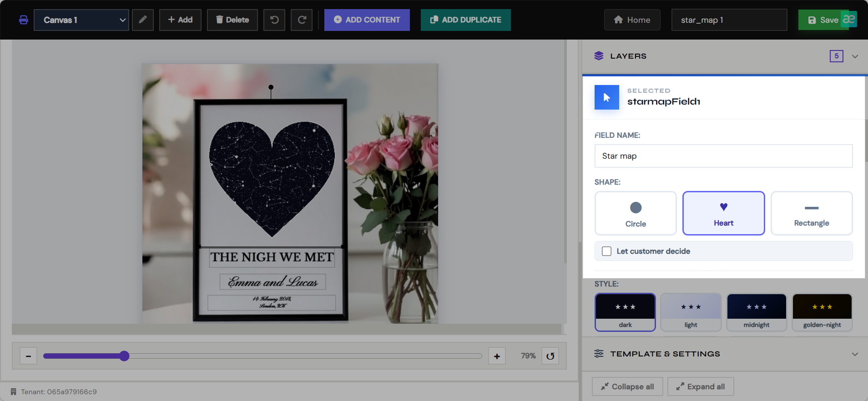The width and height of the screenshot is (868, 401).
Task: Select the Rectangle shape
Action: click(x=812, y=213)
